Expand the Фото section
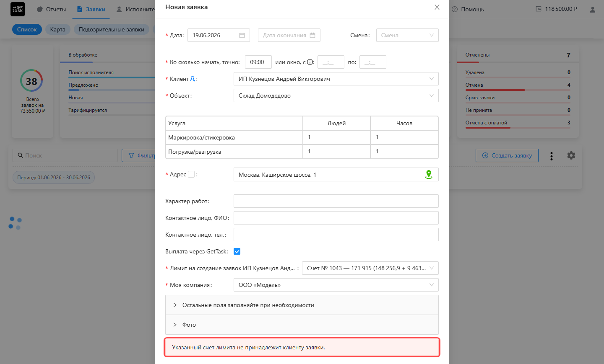The width and height of the screenshot is (604, 364). 302,325
